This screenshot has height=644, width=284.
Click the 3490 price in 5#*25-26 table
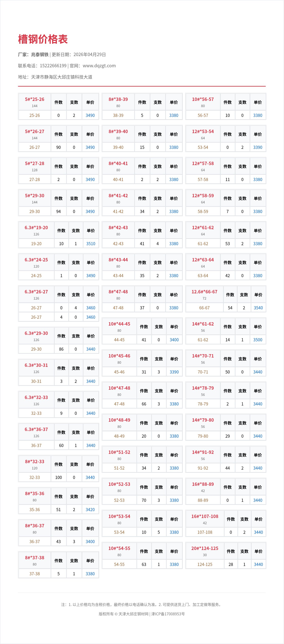(x=90, y=115)
